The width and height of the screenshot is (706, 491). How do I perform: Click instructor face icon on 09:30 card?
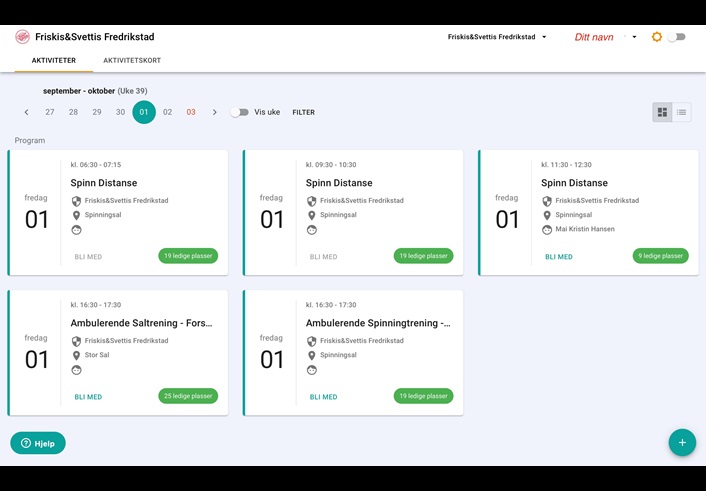[x=312, y=230]
